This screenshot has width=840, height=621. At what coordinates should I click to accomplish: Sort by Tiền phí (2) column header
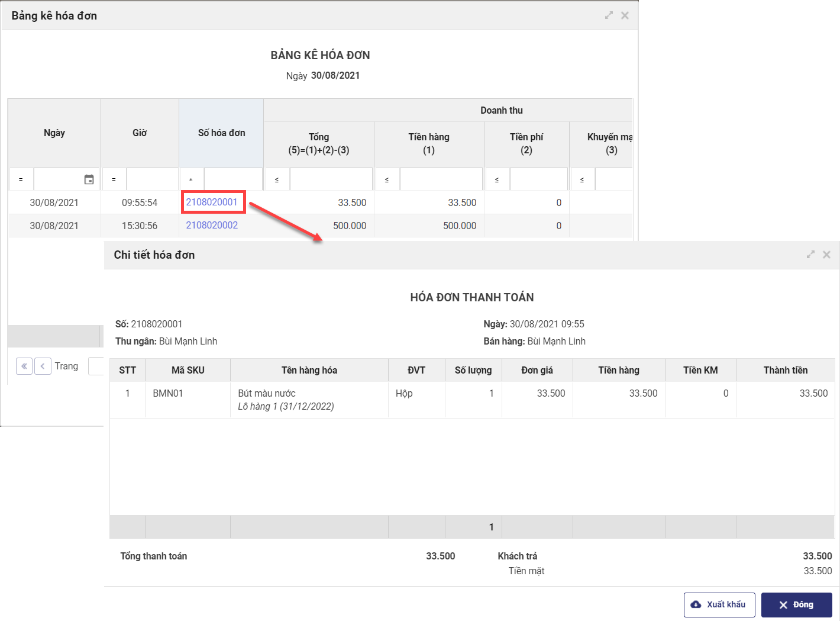(526, 144)
